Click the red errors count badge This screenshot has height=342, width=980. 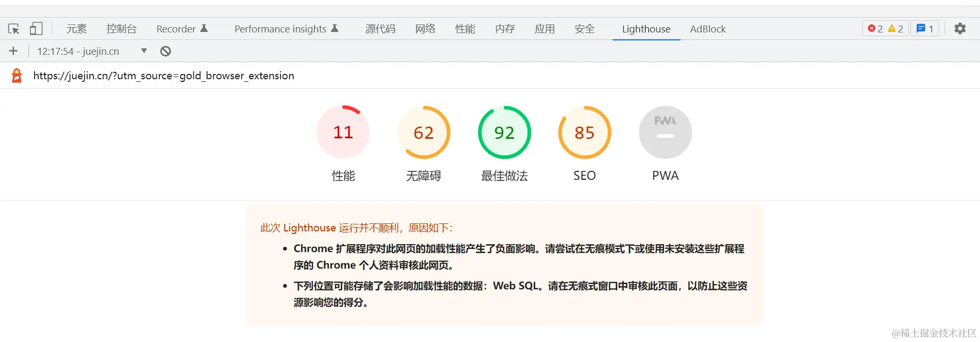click(x=875, y=29)
